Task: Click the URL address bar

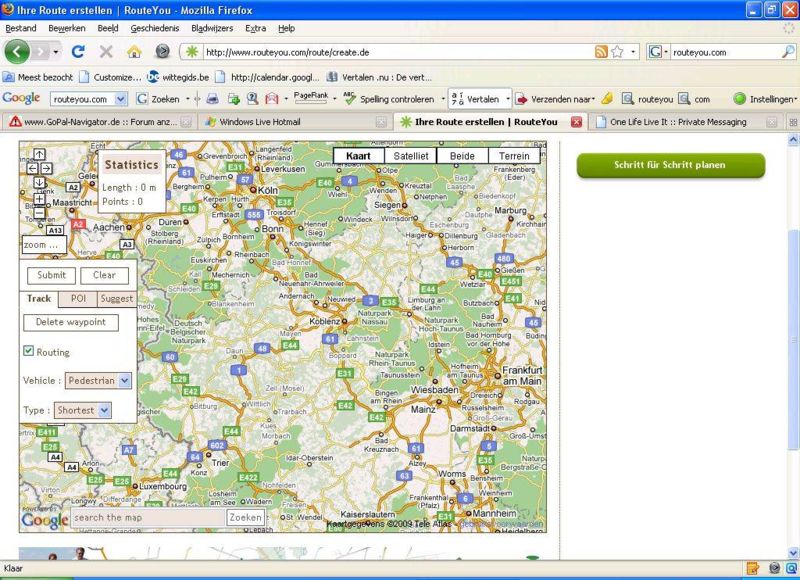Action: (398, 52)
